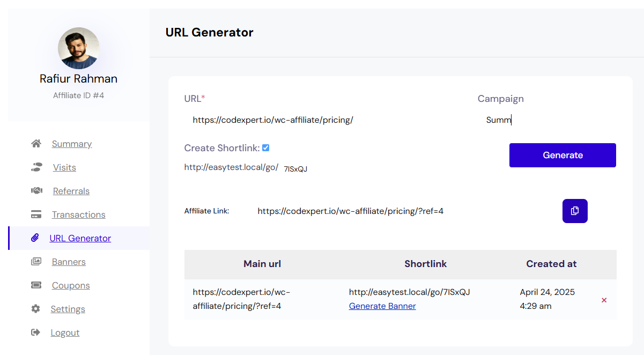644x355 pixels.
Task: Click the shortlink slug field 7ISxQJ
Action: [296, 169]
